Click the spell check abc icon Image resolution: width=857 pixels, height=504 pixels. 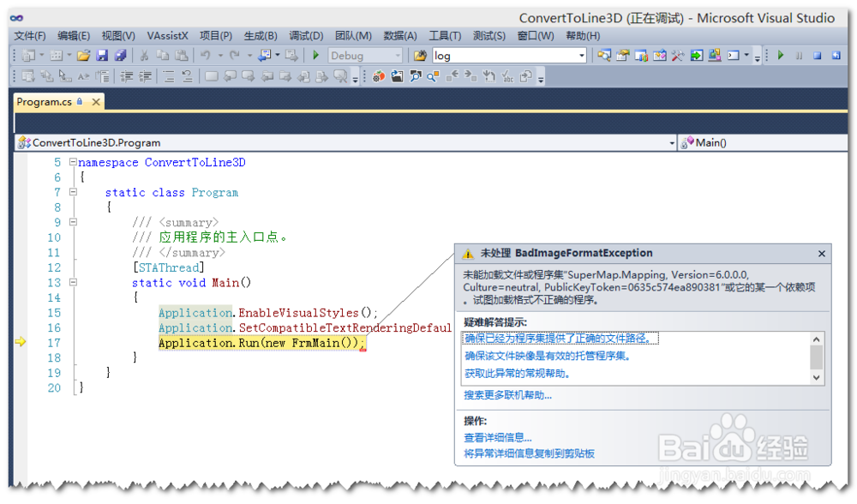507,76
